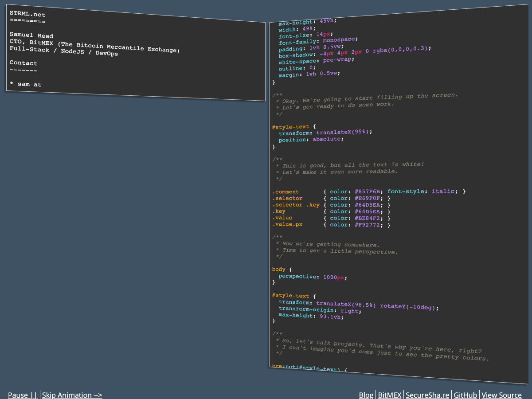Click the CTO, BitMEX line
The height and width of the screenshot is (399, 532).
click(94, 46)
